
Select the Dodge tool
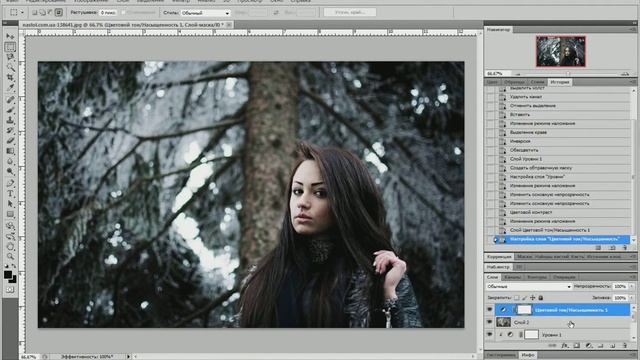pyautogui.click(x=10, y=171)
